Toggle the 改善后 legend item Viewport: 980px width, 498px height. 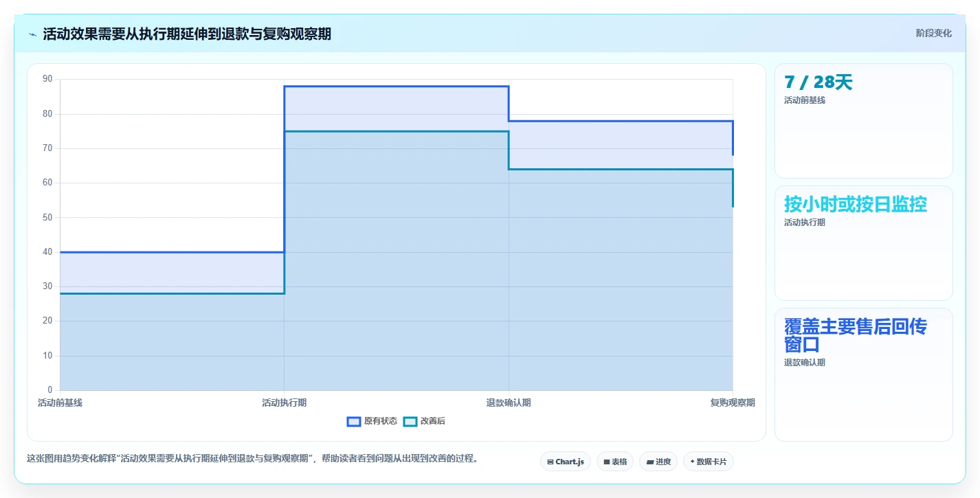point(425,421)
